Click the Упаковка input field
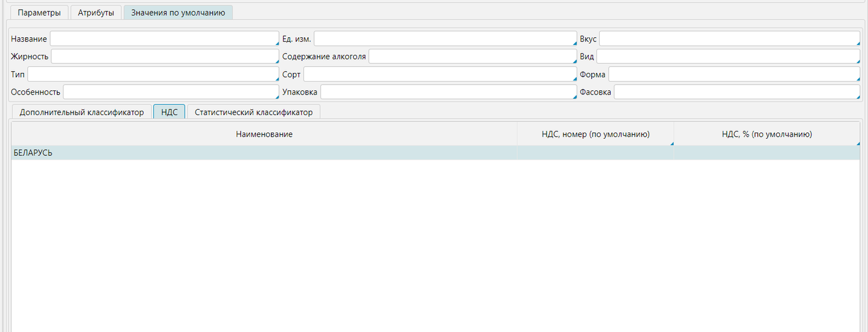This screenshot has height=332, width=868. click(448, 92)
